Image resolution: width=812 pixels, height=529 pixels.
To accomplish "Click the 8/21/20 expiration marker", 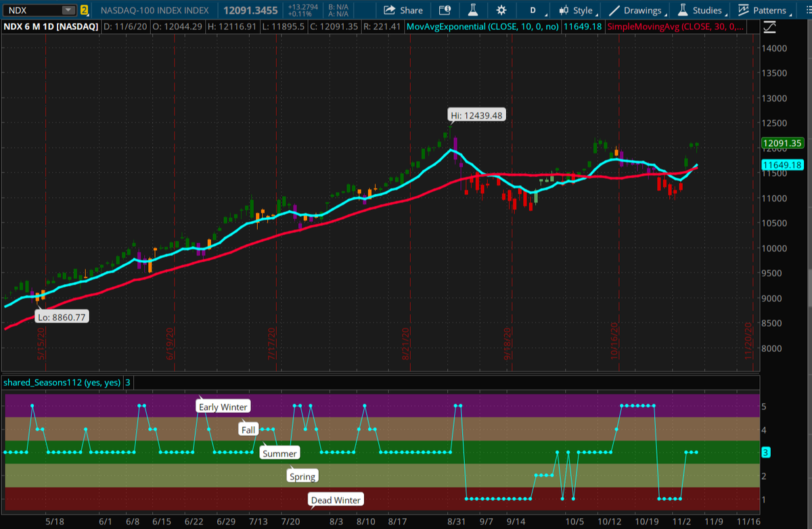I will (406, 344).
